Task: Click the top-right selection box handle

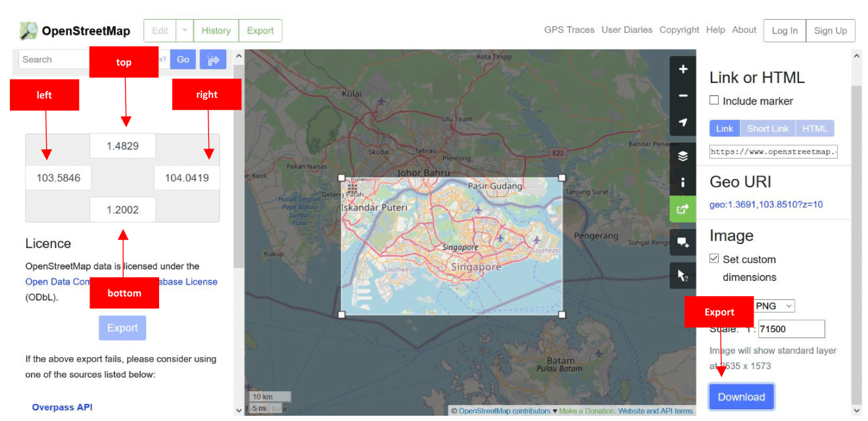Action: click(562, 178)
